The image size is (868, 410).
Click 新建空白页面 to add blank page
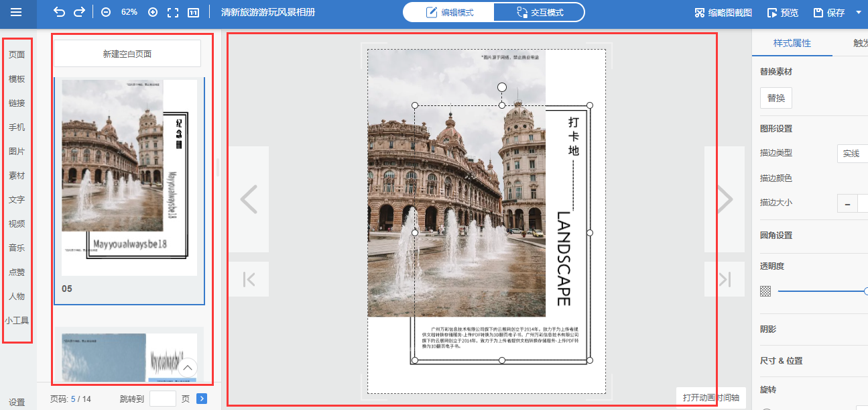[x=127, y=54]
